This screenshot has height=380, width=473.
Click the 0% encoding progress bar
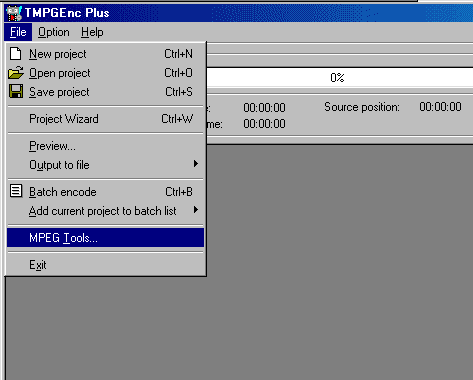pos(339,78)
